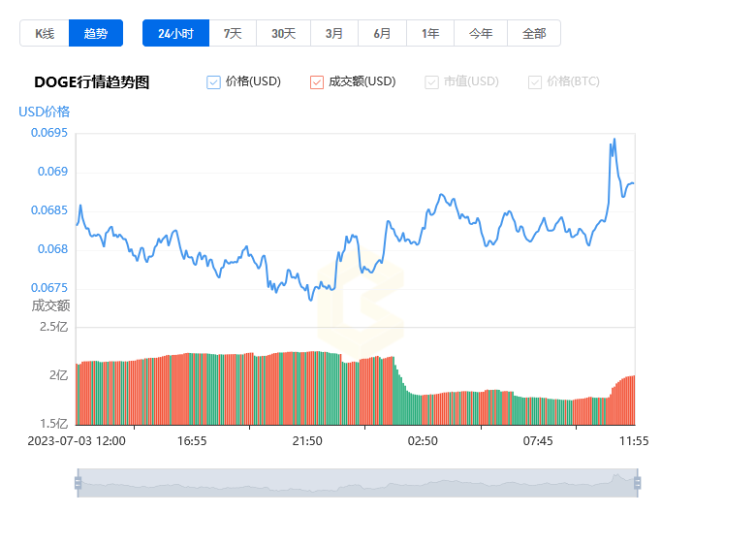The image size is (756, 546).
Task: Display the 1年 time range
Action: [430, 33]
